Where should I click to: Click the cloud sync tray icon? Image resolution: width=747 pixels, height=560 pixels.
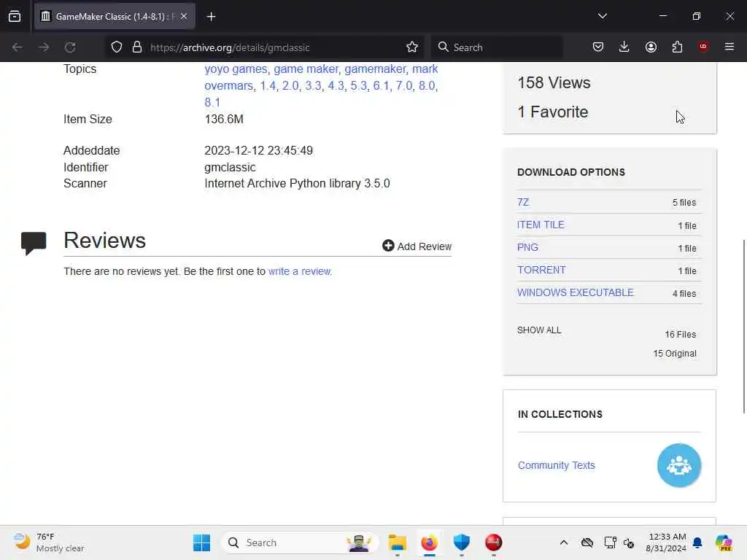coord(587,542)
